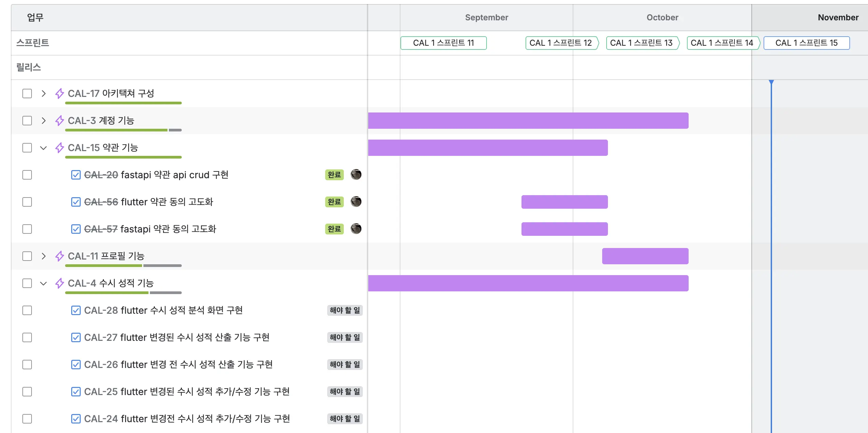The height and width of the screenshot is (433, 868).
Task: Click the task type icon of CAL-28
Action: (x=76, y=310)
